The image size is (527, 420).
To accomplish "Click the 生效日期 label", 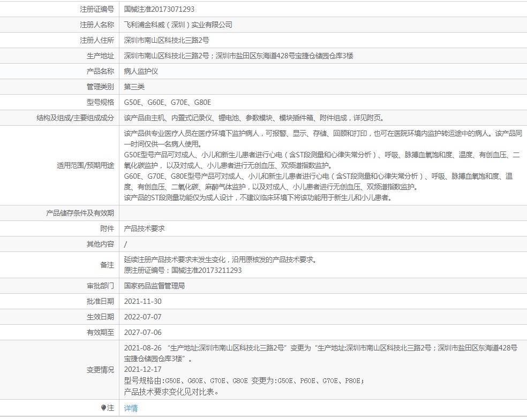I will (x=100, y=317).
